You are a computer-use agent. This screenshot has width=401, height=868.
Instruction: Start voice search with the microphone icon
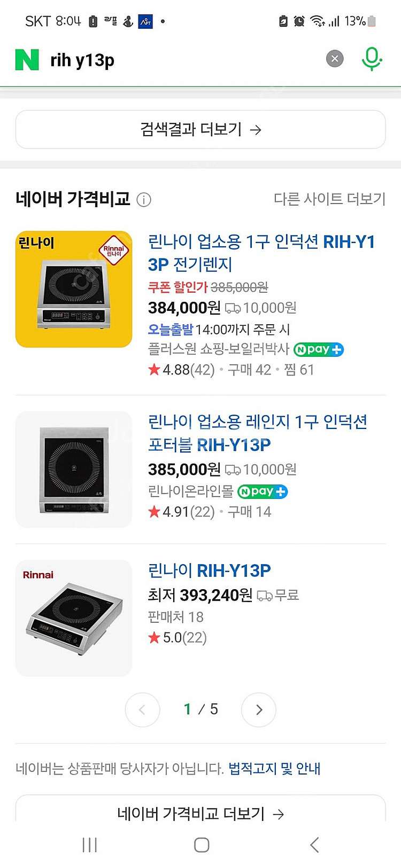(x=372, y=59)
